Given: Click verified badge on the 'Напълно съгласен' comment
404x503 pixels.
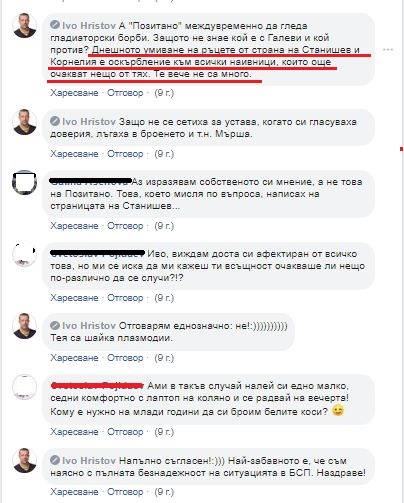Looking at the screenshot, I should point(55,460).
